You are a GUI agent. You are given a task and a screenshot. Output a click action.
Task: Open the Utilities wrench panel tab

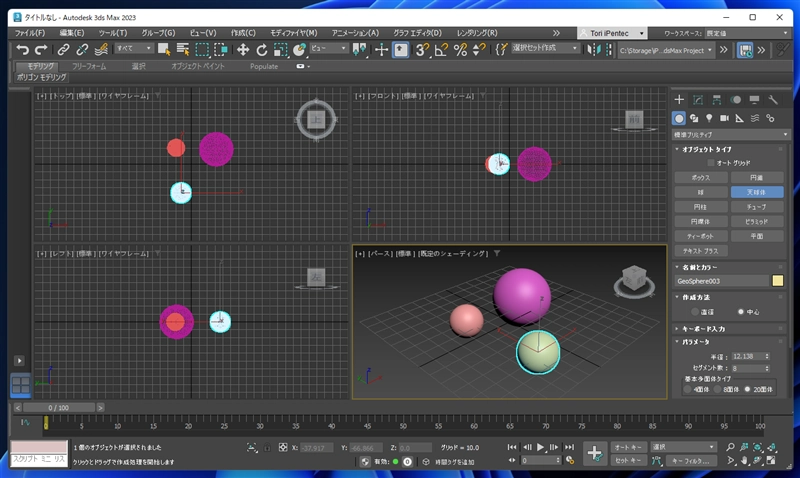coord(773,99)
